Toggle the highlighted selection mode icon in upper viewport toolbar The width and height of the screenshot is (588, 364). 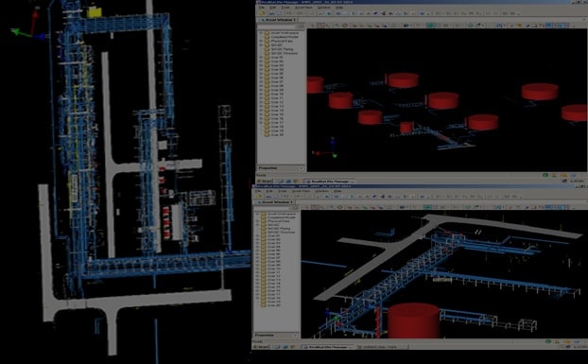point(320,26)
